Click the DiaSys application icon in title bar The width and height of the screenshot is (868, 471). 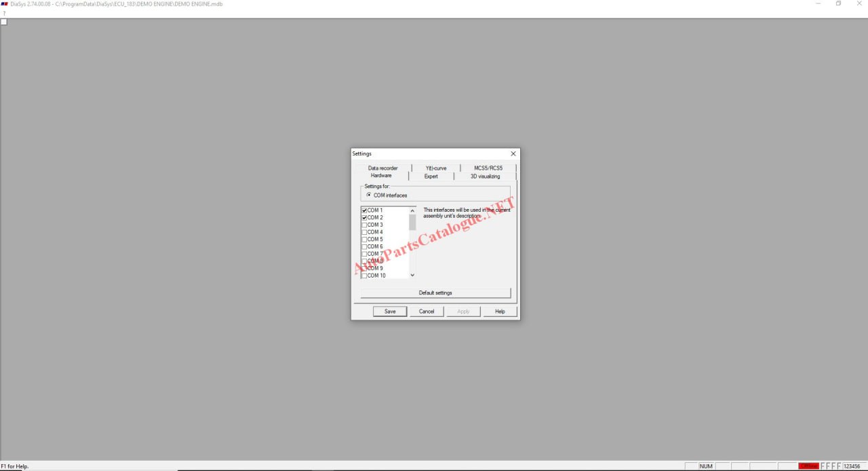click(x=5, y=4)
